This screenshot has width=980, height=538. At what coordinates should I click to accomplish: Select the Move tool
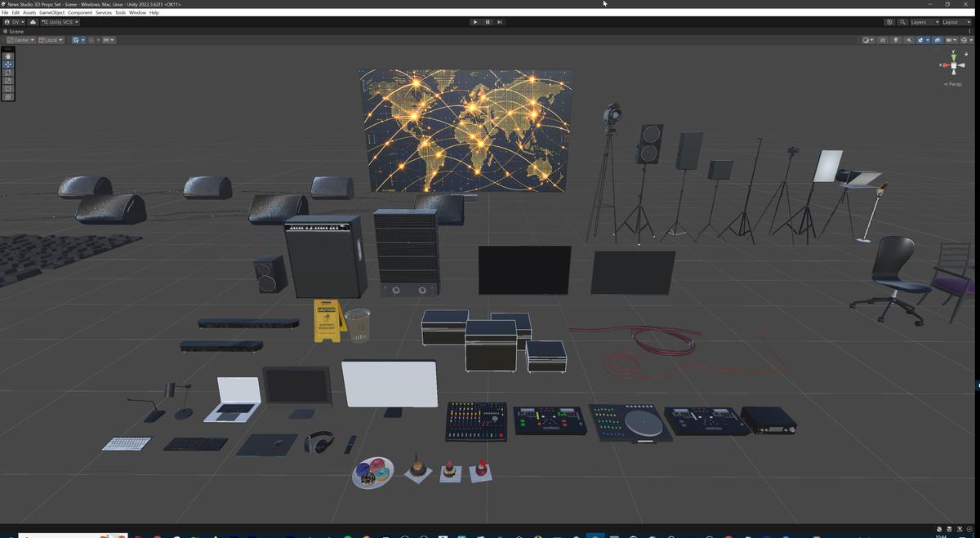8,64
